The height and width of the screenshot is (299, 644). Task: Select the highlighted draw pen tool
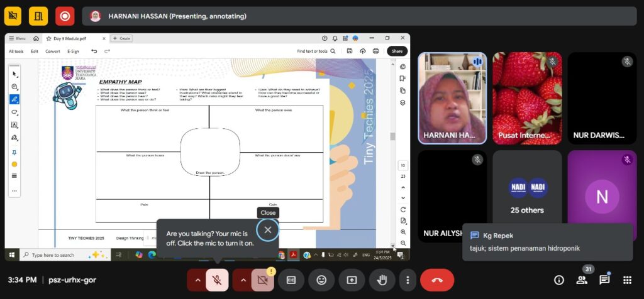tap(14, 99)
